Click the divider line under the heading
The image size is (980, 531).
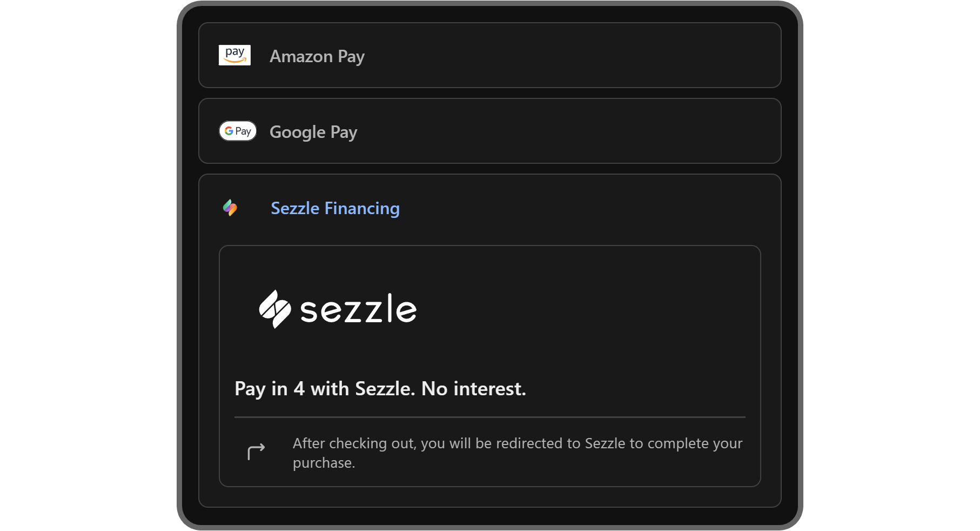(489, 417)
